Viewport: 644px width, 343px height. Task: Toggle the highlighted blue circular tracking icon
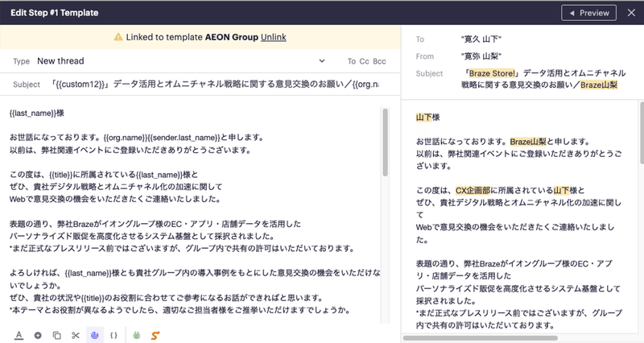tap(95, 335)
